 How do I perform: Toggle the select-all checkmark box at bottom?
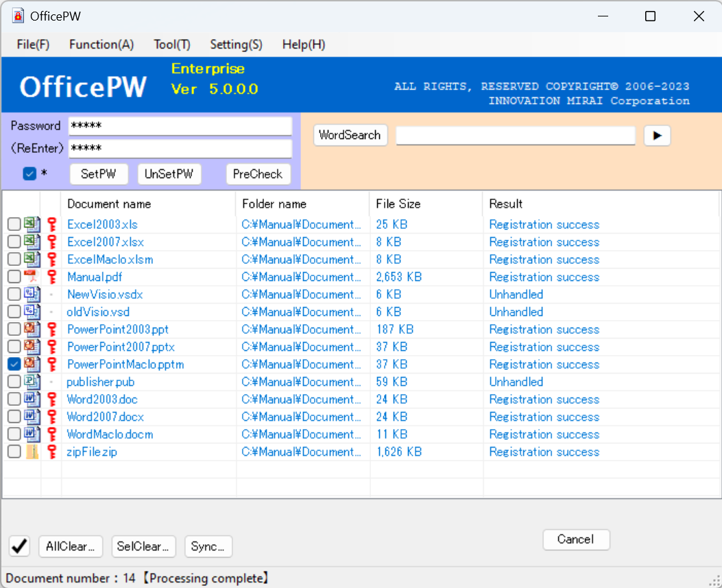tap(19, 546)
